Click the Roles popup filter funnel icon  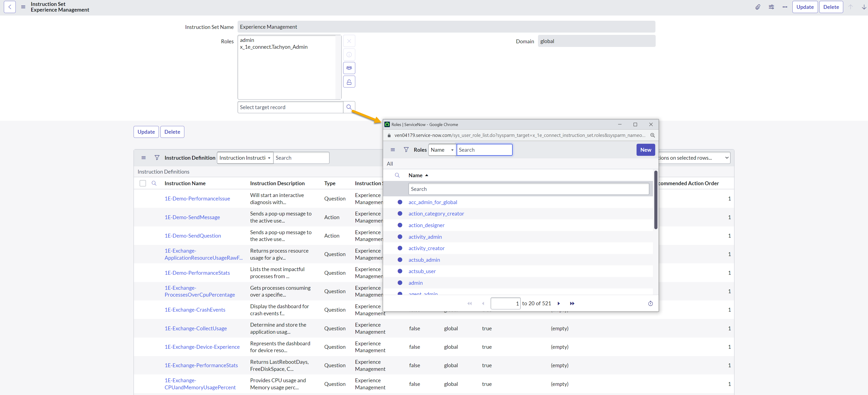pyautogui.click(x=406, y=150)
